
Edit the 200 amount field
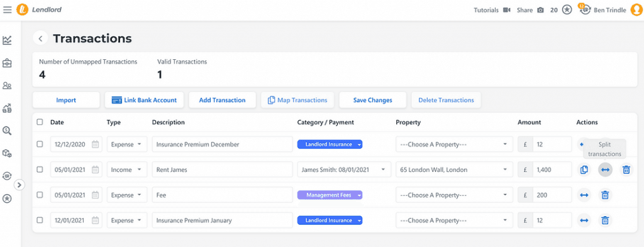click(552, 195)
